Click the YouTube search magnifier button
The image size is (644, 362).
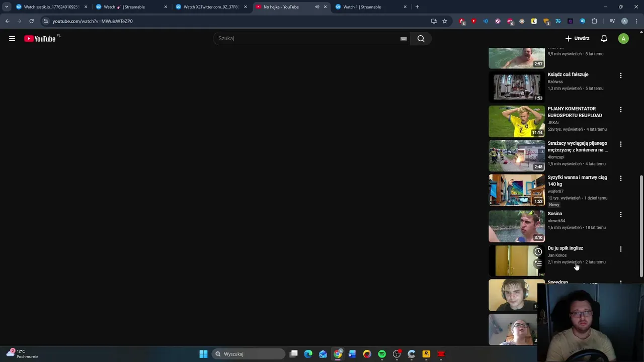pyautogui.click(x=421, y=39)
